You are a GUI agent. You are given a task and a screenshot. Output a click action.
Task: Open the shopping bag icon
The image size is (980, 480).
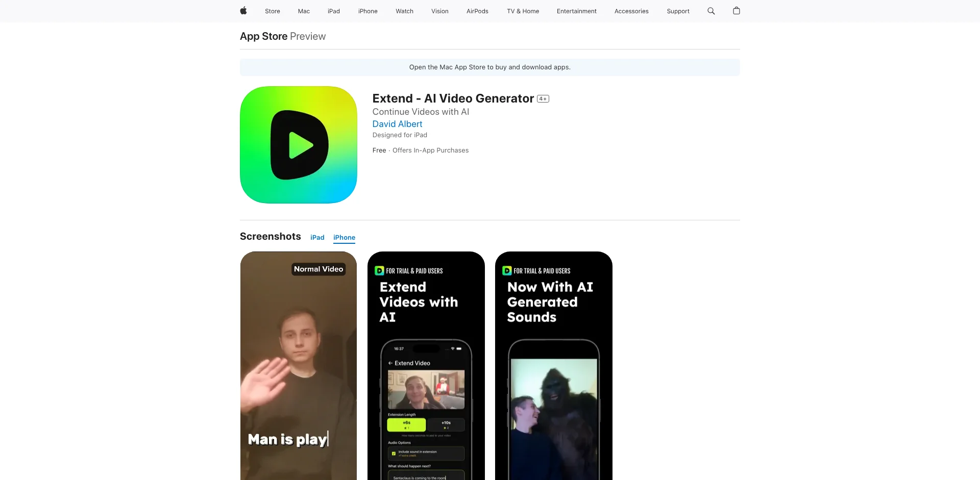pos(736,11)
